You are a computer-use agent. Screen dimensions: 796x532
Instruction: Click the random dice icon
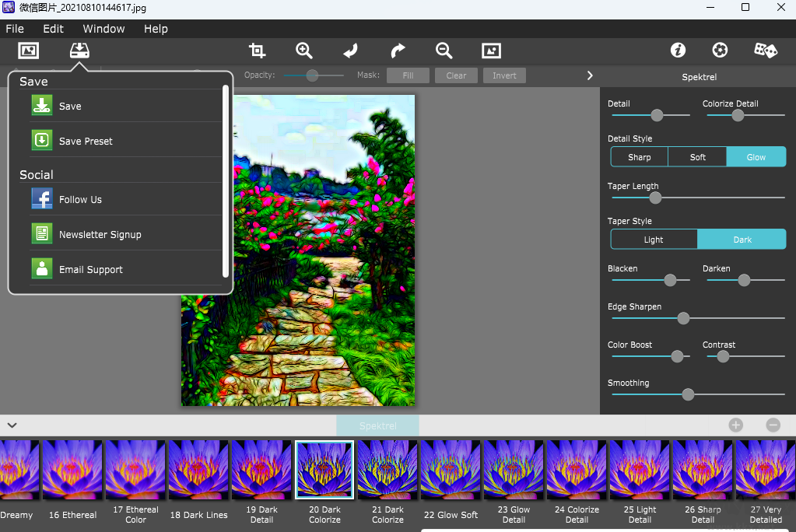(765, 51)
